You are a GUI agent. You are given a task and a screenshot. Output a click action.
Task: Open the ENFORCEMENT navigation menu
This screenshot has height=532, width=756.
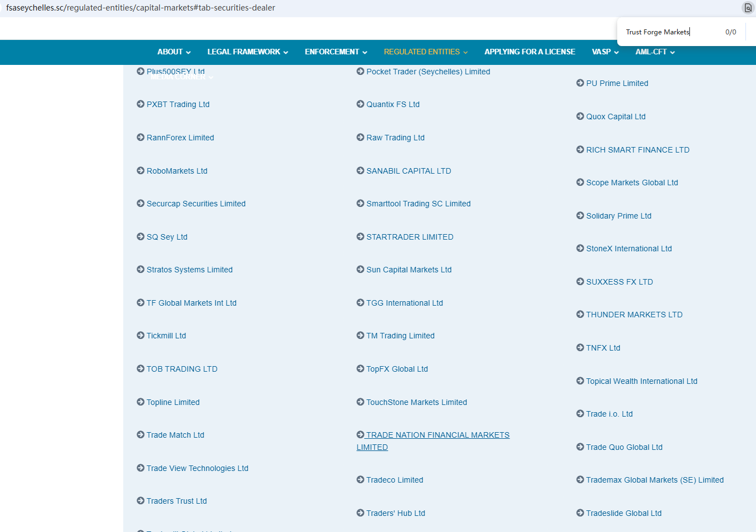coord(336,52)
